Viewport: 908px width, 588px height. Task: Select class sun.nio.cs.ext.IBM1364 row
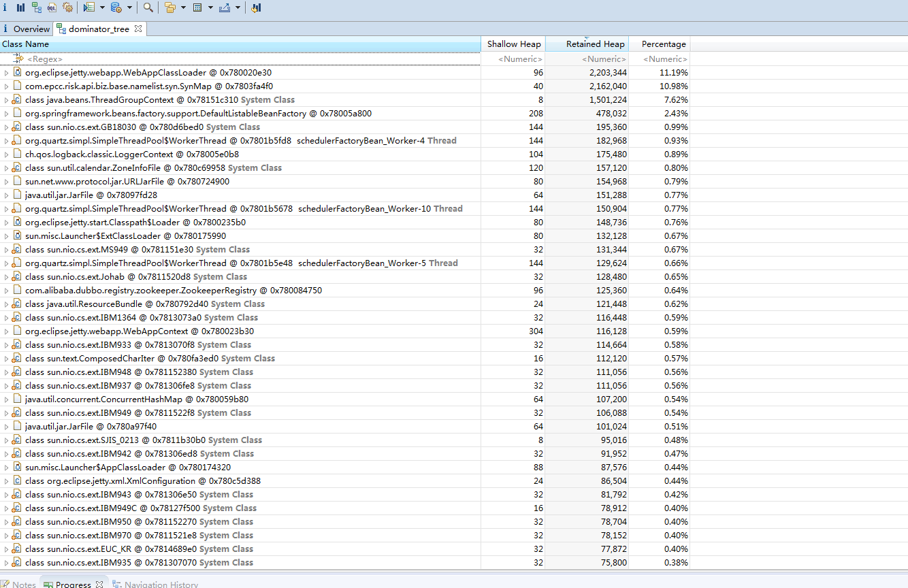point(345,318)
